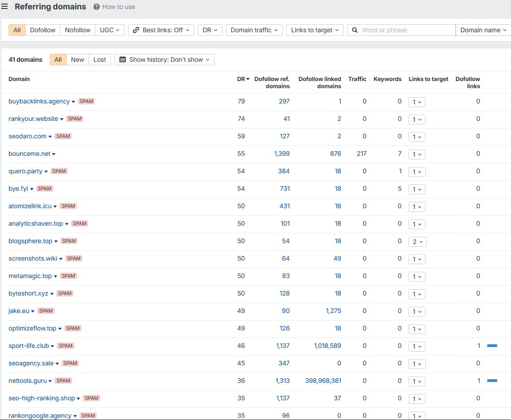Open the Domain name scope dropdown
511x420 pixels.
[483, 30]
